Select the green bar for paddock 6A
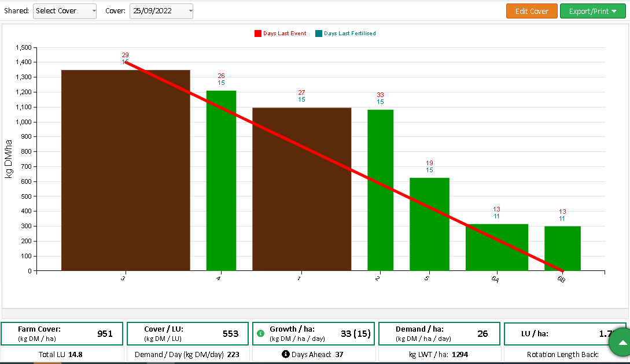This screenshot has width=630, height=364. click(x=497, y=248)
